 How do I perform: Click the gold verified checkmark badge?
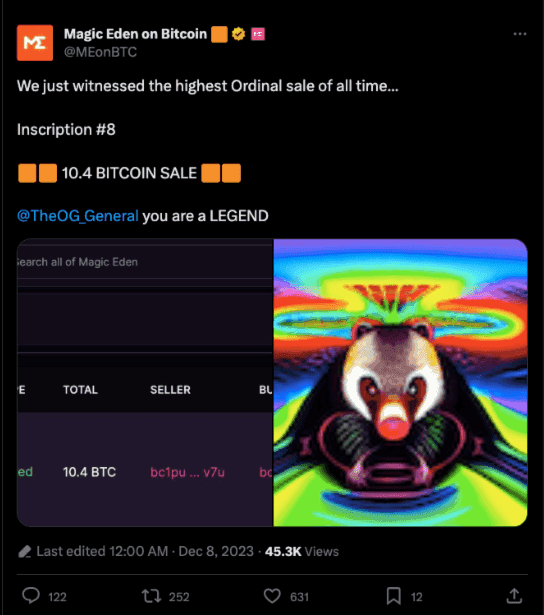238,34
